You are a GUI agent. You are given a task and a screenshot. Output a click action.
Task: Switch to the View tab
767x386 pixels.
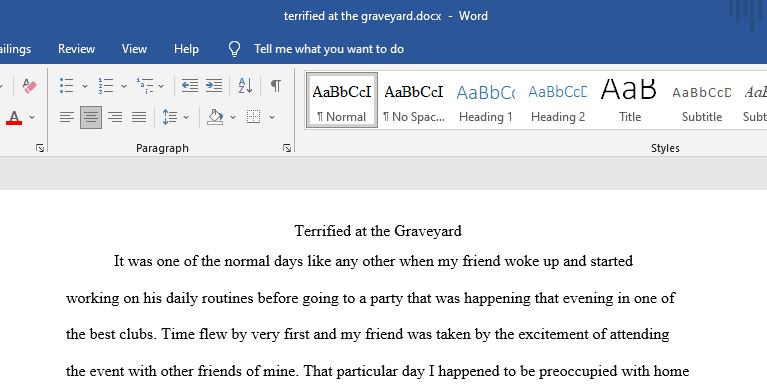point(134,49)
